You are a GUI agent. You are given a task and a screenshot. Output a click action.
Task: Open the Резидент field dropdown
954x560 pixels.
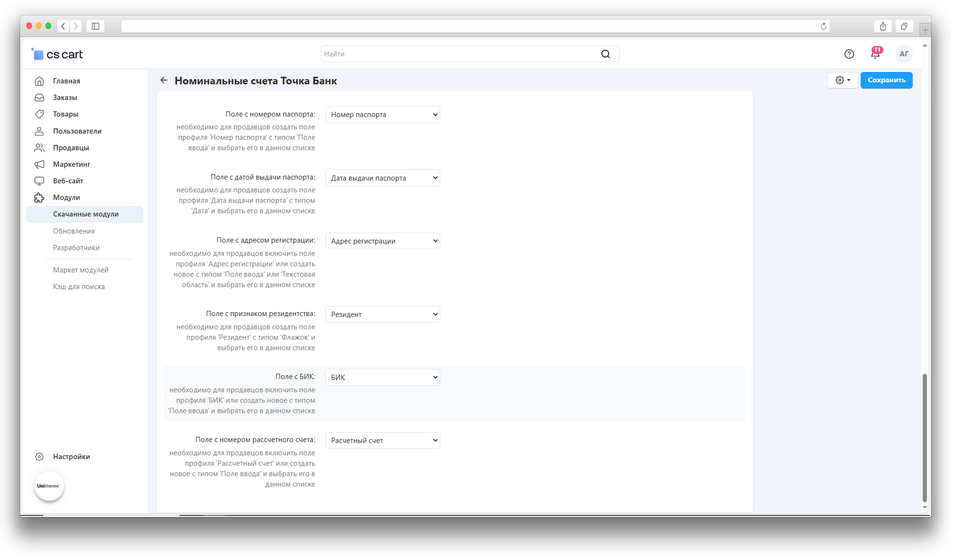382,315
